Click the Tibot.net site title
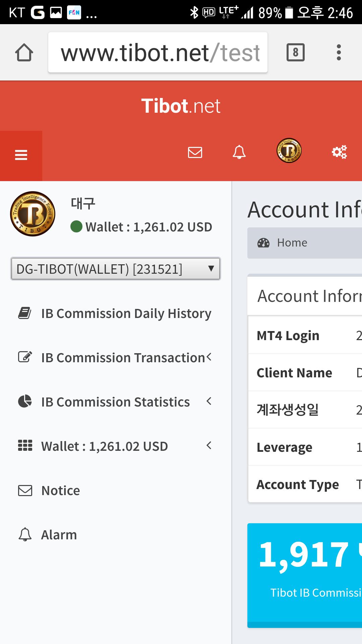Screen dimensions: 362x644 coord(181,106)
